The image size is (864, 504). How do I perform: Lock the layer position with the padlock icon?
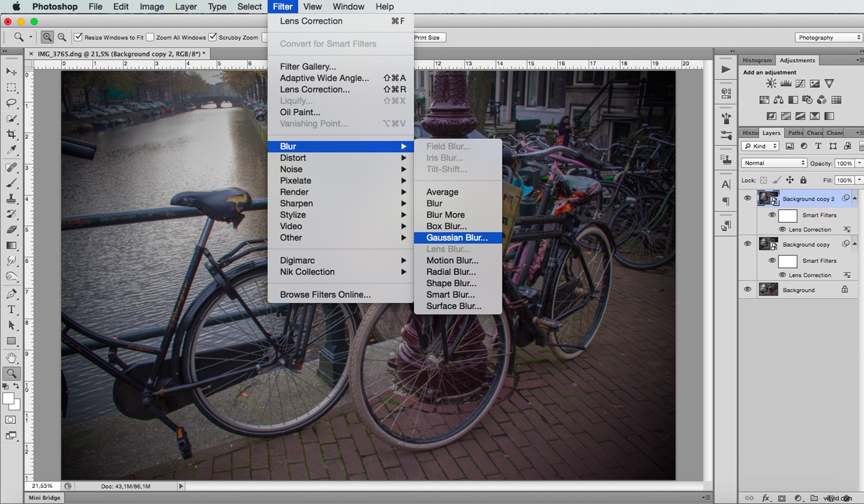tap(803, 180)
